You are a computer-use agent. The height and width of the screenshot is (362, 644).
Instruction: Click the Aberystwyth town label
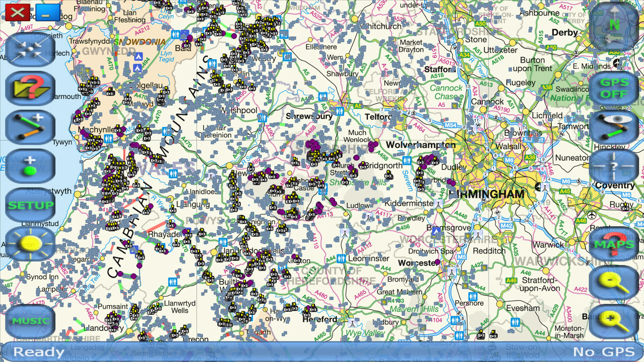[x=49, y=191]
